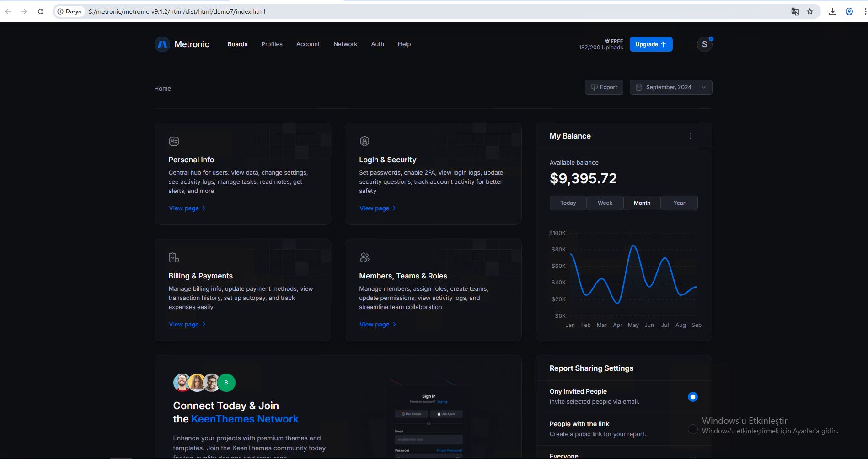
Task: Click the Metronic logo icon
Action: (x=162, y=44)
